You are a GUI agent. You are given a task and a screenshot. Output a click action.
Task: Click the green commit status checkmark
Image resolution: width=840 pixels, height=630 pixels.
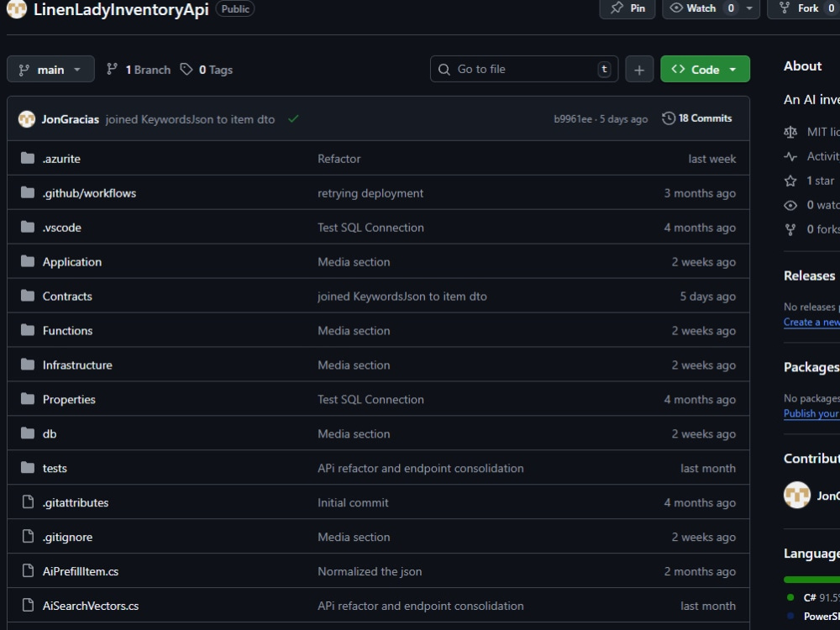(293, 119)
